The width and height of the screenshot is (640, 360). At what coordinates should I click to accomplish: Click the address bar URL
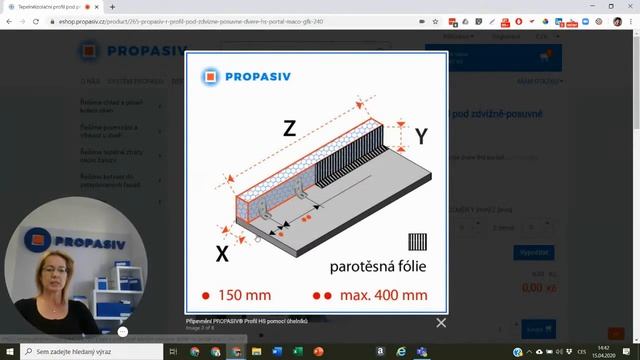(191, 22)
